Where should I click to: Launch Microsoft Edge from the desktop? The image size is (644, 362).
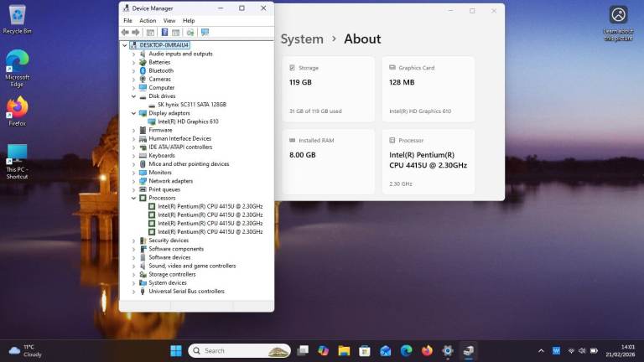pos(17,67)
